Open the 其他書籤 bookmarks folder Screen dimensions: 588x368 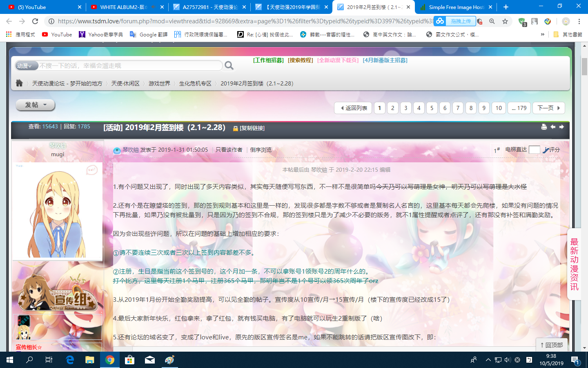[x=568, y=35]
